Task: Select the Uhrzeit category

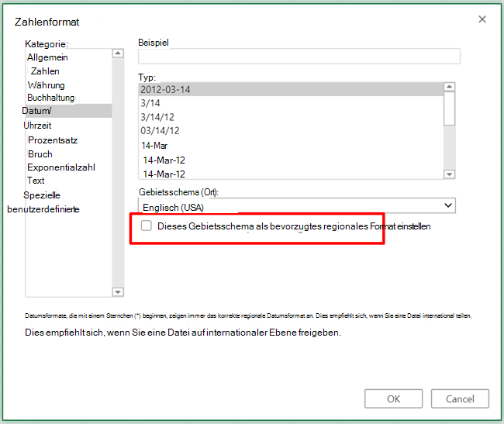Action: 37,126
